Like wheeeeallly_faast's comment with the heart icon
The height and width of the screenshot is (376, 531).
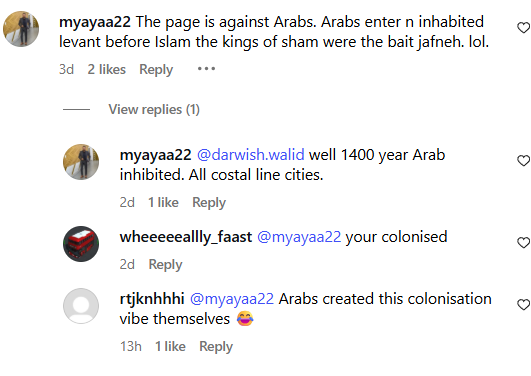[x=524, y=243]
